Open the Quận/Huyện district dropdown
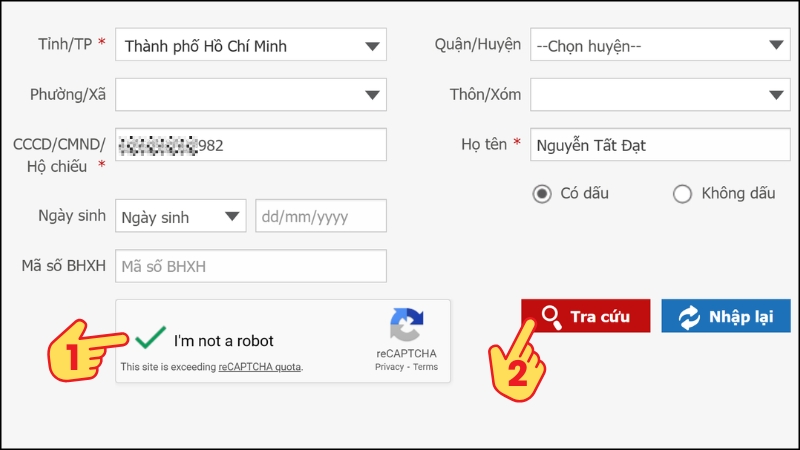This screenshot has width=800, height=450. pos(660,45)
